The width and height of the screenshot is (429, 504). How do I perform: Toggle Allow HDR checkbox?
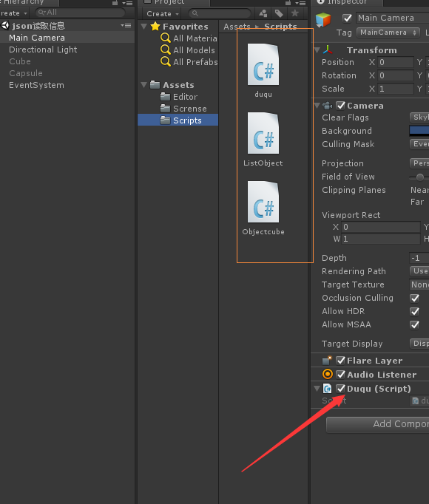click(415, 311)
